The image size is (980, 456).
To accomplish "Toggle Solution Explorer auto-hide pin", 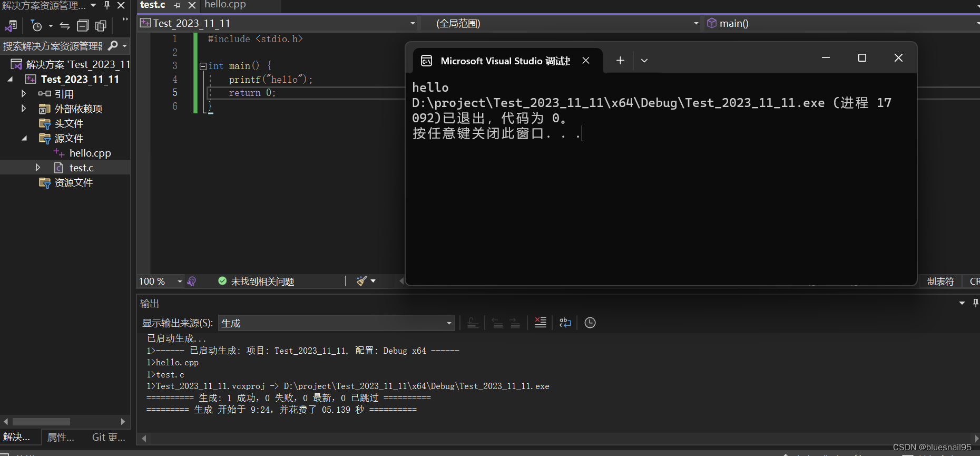I will (107, 5).
